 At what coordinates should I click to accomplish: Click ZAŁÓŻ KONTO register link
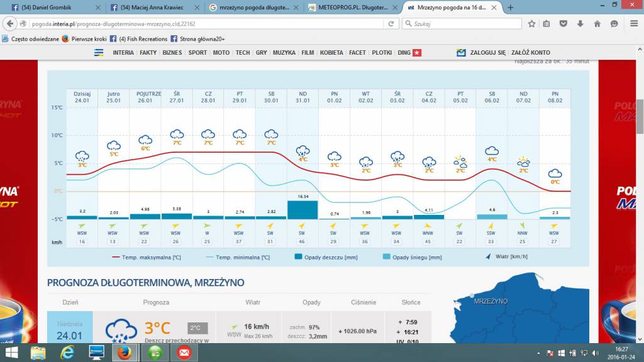[x=531, y=53]
